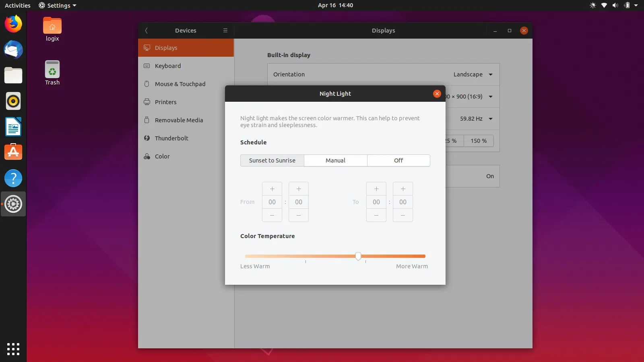Open the Settings app menu in top bar
The width and height of the screenshot is (644, 362).
(x=58, y=5)
